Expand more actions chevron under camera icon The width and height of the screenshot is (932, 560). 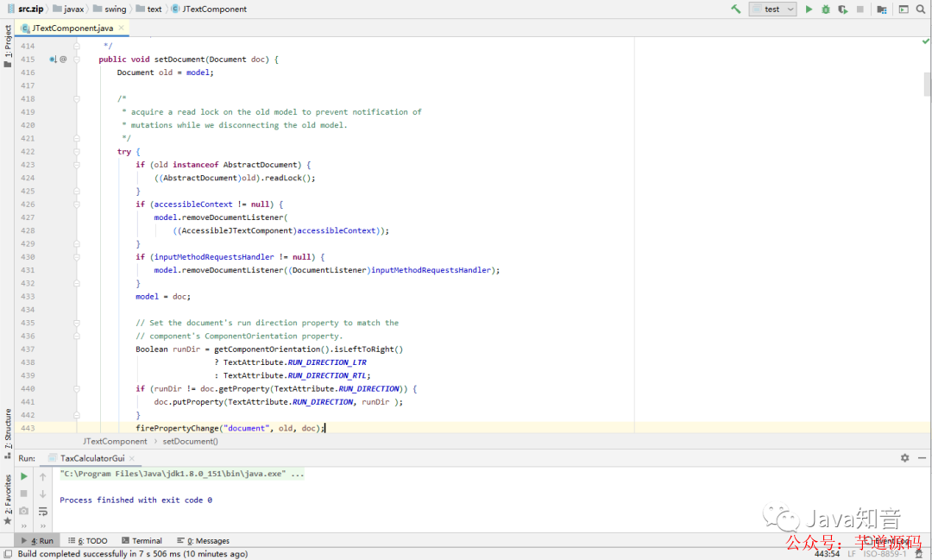(x=24, y=525)
